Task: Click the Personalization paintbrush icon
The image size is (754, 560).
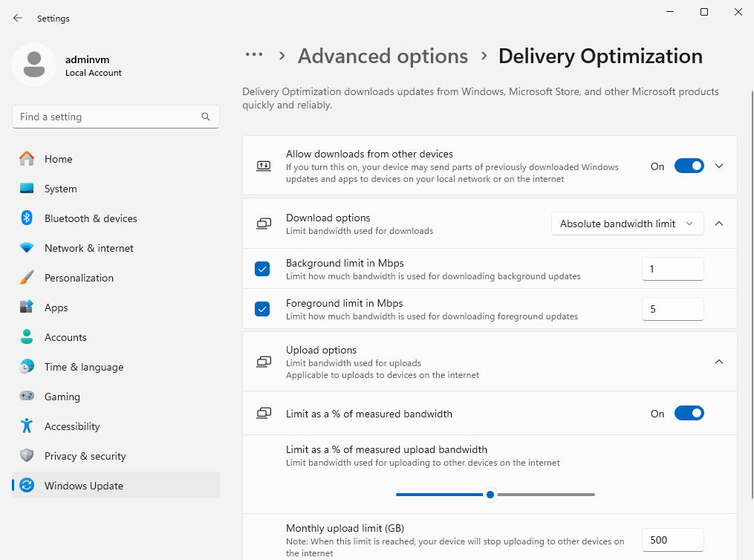Action: (27, 278)
